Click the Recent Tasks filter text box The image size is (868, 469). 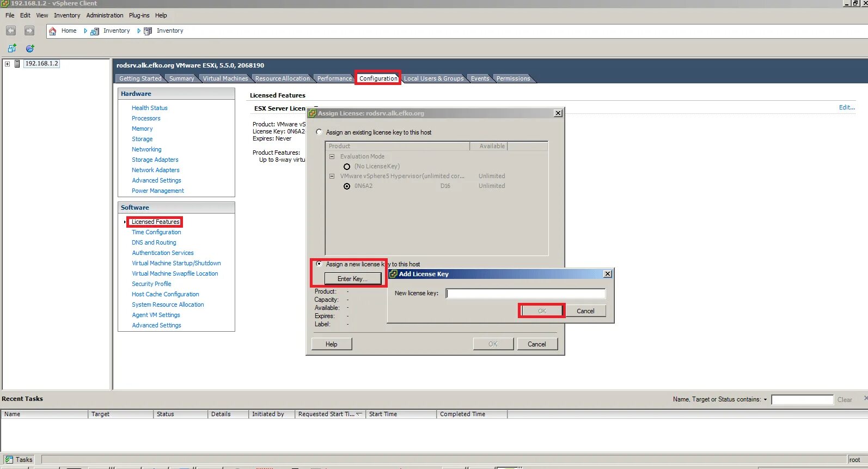pos(802,400)
